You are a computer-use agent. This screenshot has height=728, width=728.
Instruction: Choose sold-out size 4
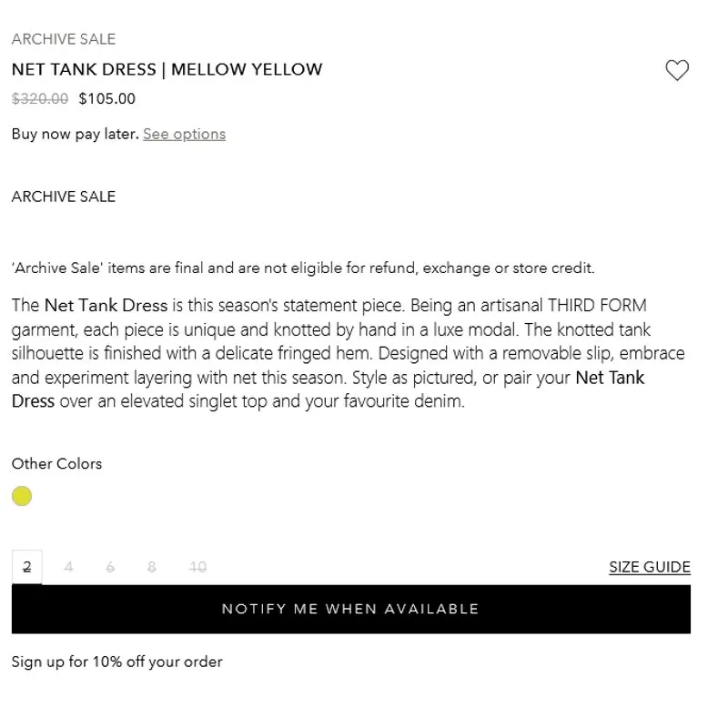68,567
